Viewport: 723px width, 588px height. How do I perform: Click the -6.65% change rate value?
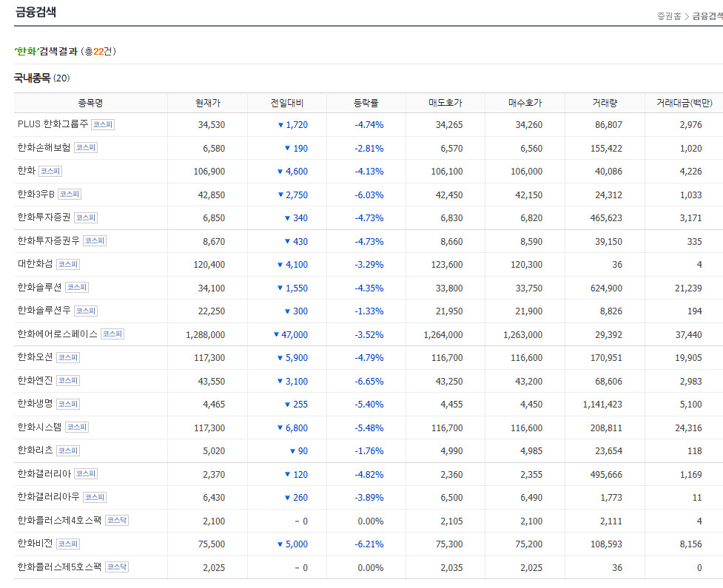coord(369,381)
